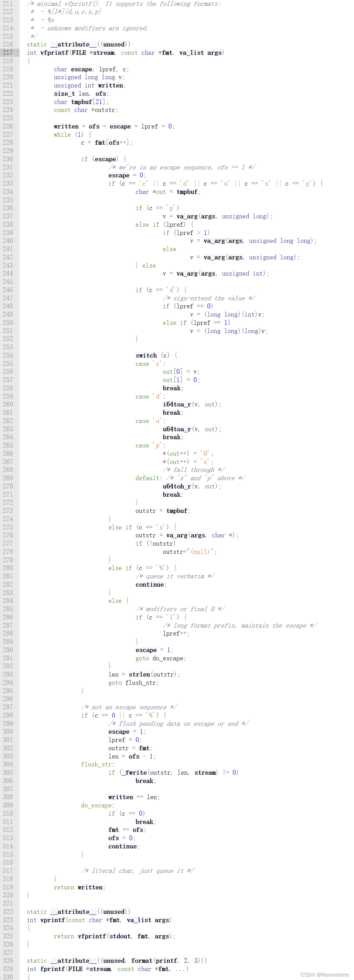
Task: Click comment 'modifiers or final 0'
Action: pos(180,609)
